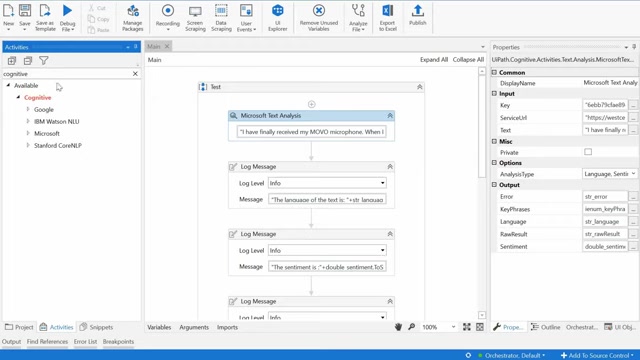Open the Imports panel

pyautogui.click(x=227, y=327)
